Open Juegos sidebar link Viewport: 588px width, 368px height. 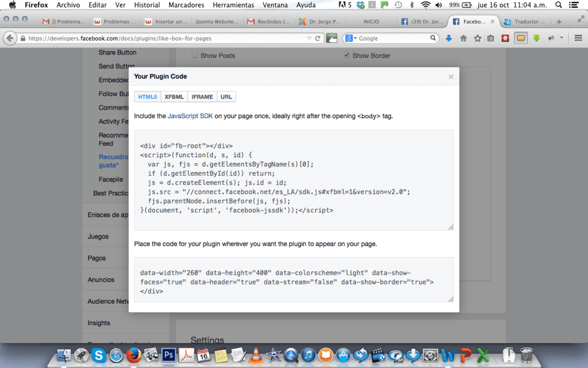(x=98, y=236)
